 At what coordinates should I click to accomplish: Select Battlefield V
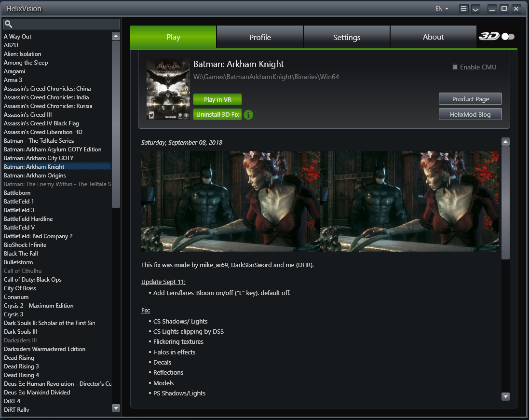(19, 228)
